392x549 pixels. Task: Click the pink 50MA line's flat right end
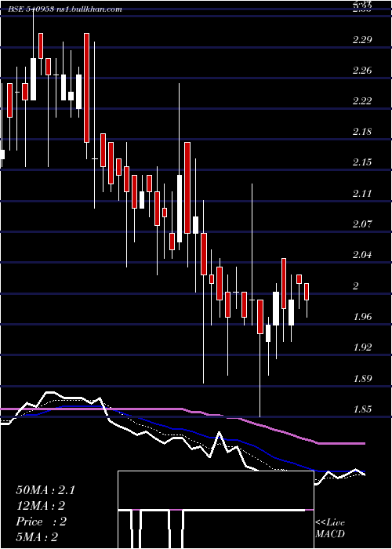click(342, 443)
